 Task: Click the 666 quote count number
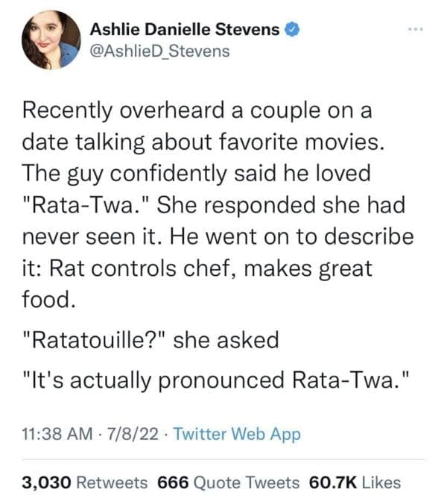coord(174,482)
